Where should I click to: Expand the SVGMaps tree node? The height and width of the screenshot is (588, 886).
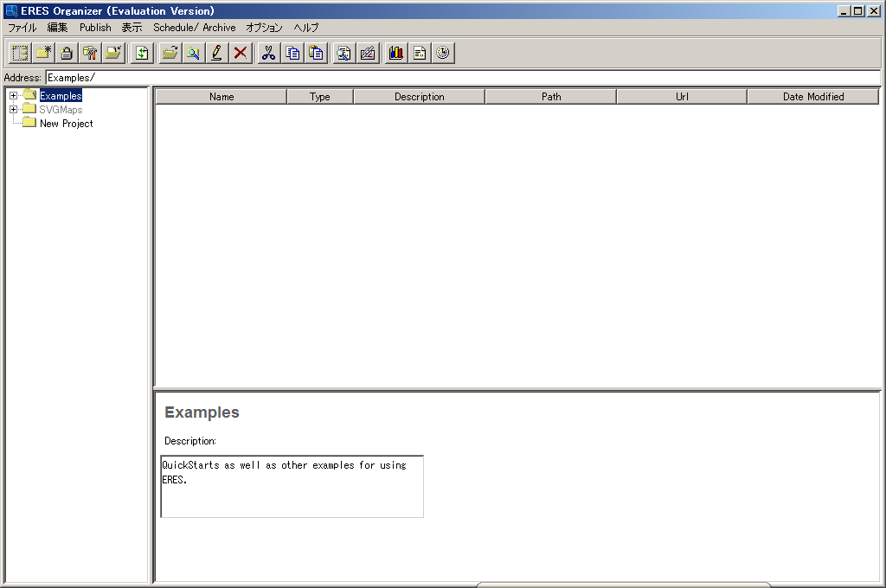coord(14,110)
